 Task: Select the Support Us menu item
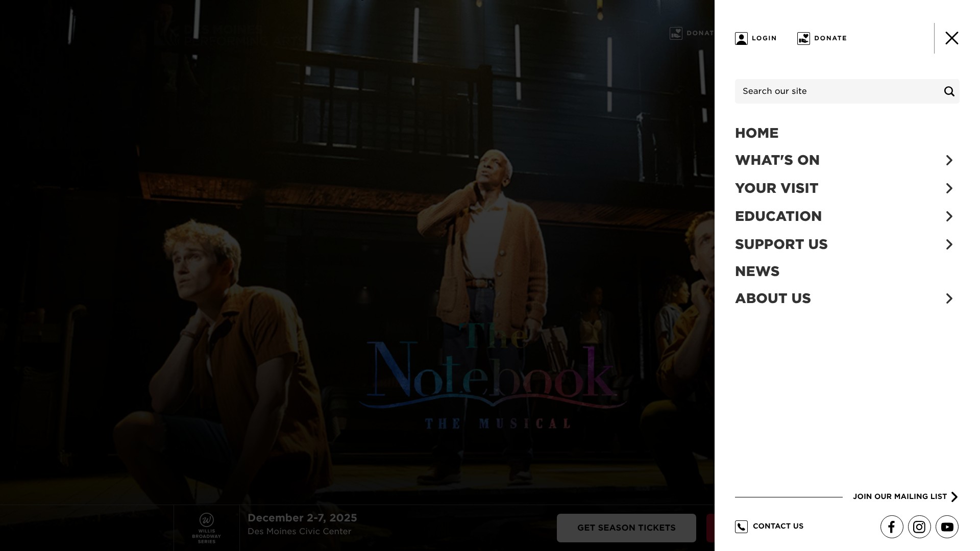point(781,244)
